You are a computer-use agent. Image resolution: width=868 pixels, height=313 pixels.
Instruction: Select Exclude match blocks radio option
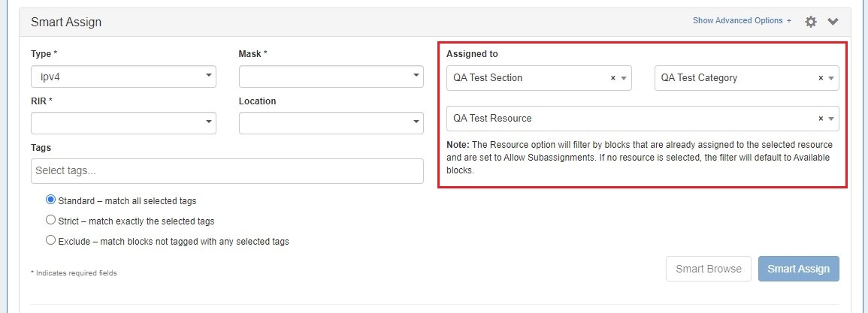point(51,241)
